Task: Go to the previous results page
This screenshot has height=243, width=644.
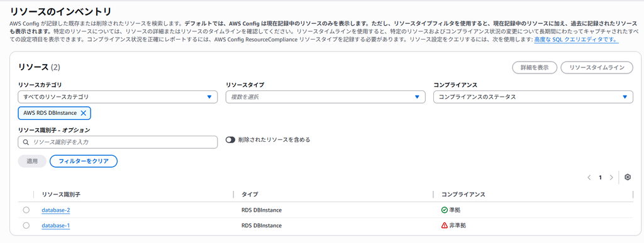Action: pyautogui.click(x=589, y=178)
